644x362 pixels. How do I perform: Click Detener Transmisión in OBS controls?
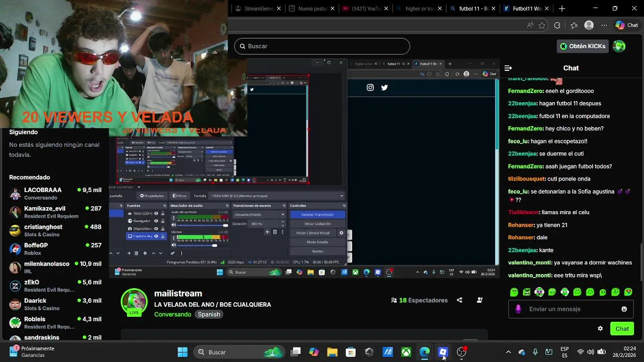pos(318,215)
